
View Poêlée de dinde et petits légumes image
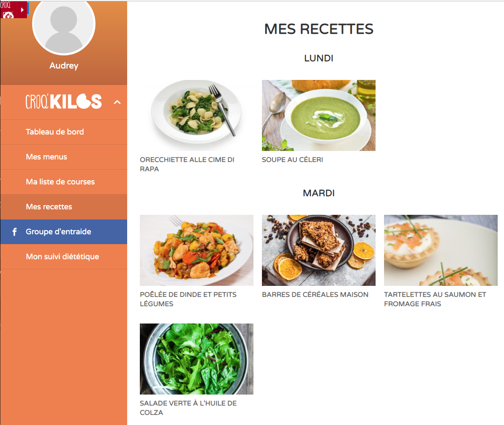click(x=196, y=250)
